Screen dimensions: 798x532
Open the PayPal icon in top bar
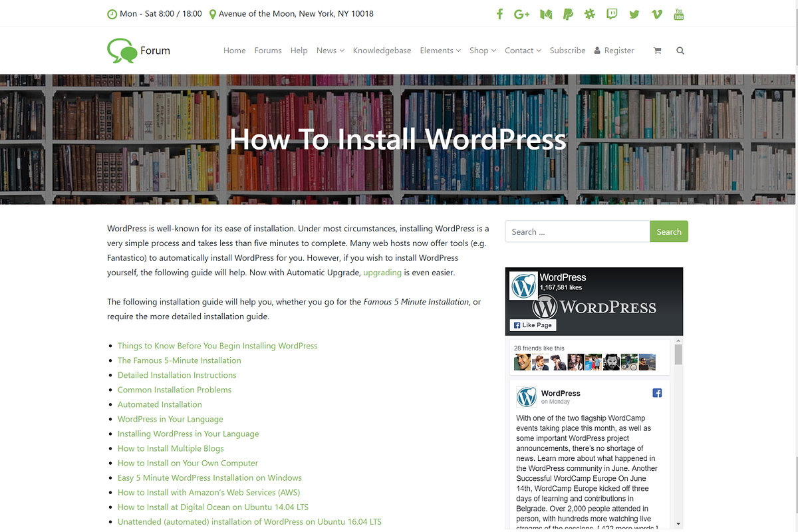[568, 14]
